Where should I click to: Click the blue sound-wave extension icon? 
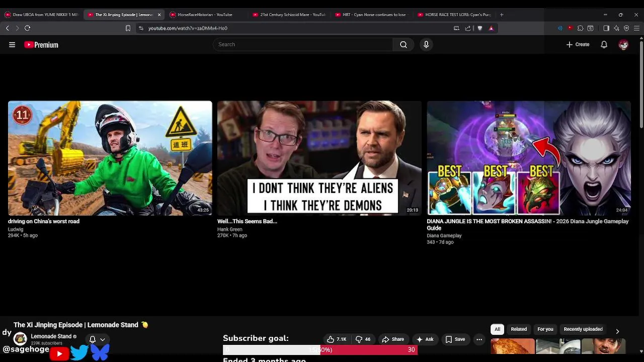click(x=560, y=28)
